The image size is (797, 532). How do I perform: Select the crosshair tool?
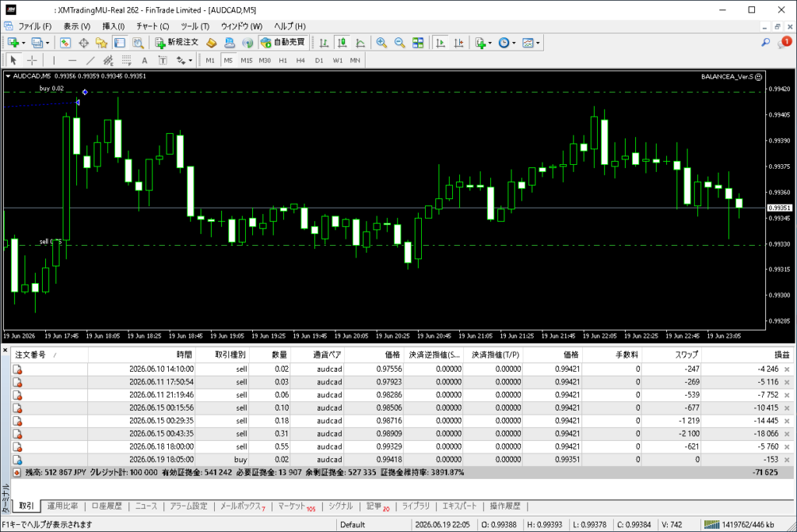pyautogui.click(x=32, y=61)
